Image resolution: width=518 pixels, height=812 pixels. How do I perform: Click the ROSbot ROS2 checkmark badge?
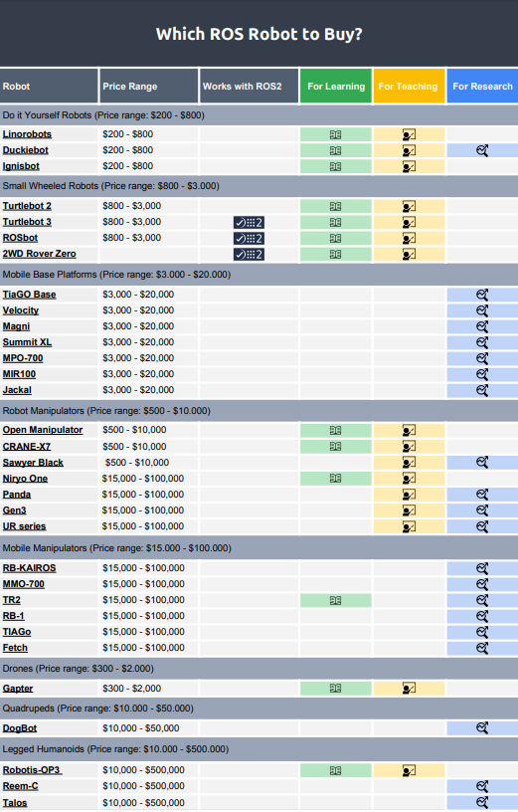point(249,238)
